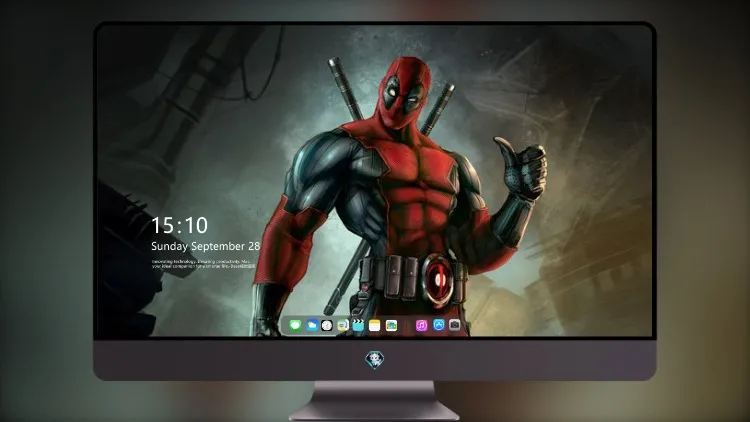Click the Sunday September 28 date text
Screen dimensions: 750x422
(x=206, y=246)
